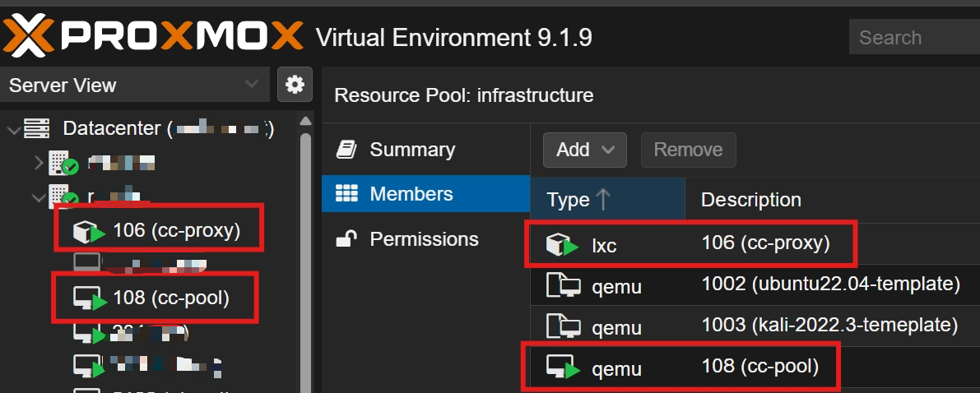
Task: Open the Summary tab
Action: (x=425, y=150)
